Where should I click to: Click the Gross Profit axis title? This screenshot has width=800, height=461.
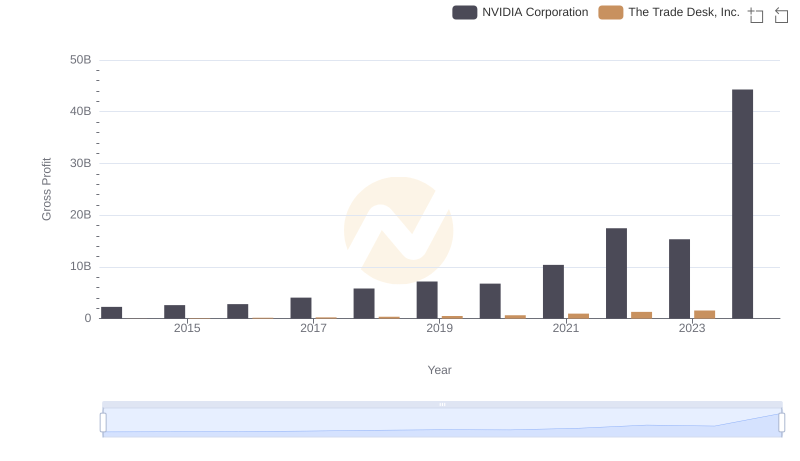point(46,189)
